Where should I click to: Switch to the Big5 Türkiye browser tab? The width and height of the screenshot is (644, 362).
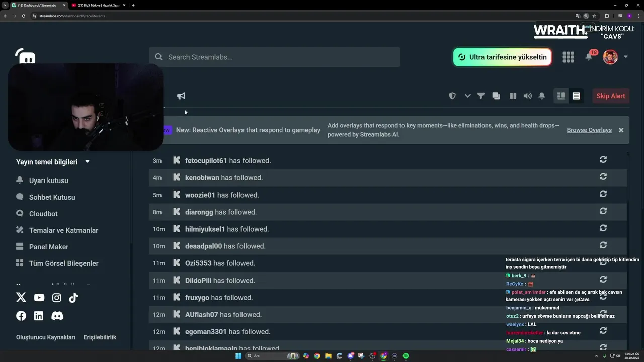click(x=98, y=5)
